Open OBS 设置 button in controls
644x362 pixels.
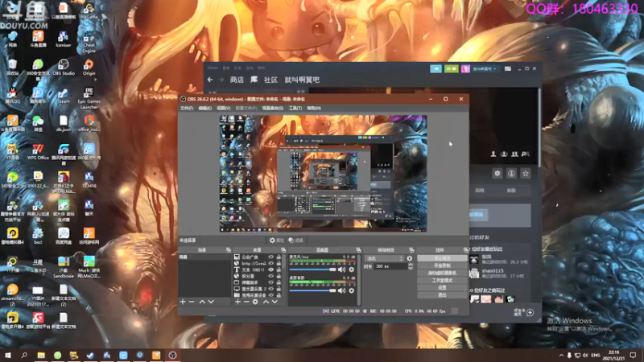[442, 288]
